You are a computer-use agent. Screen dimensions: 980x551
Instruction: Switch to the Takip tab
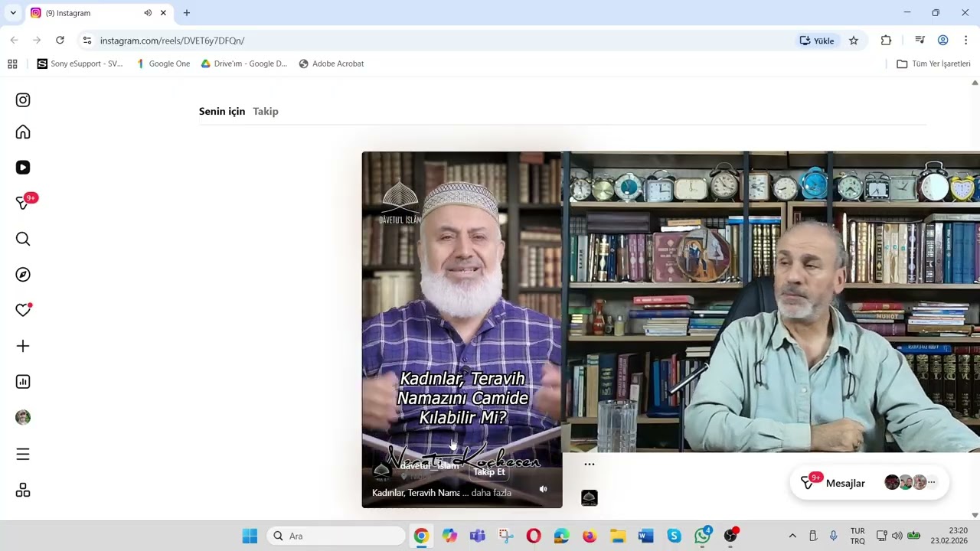[x=266, y=111]
